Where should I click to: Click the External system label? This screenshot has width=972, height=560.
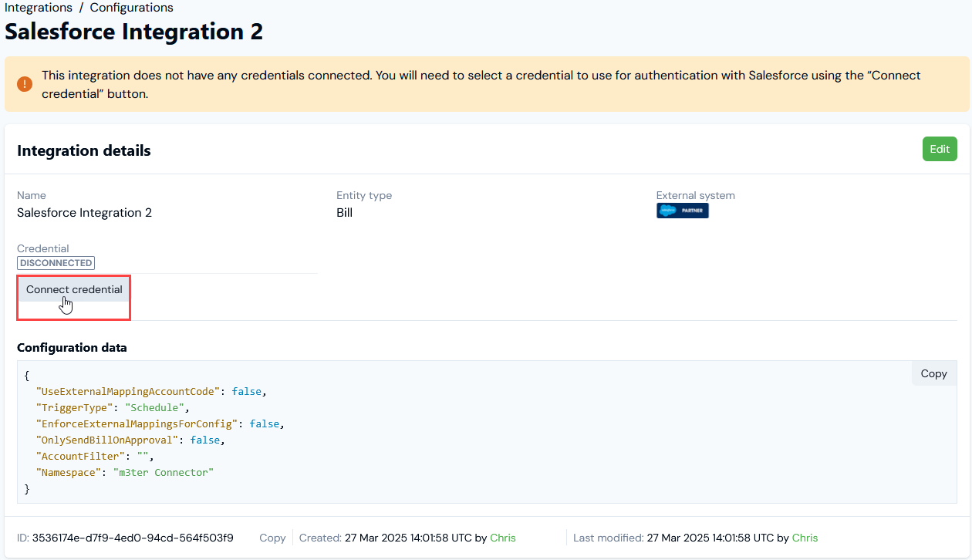(695, 196)
